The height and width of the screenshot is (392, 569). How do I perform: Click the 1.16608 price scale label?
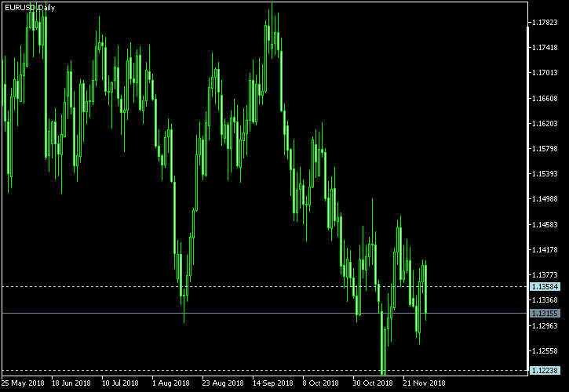[545, 98]
